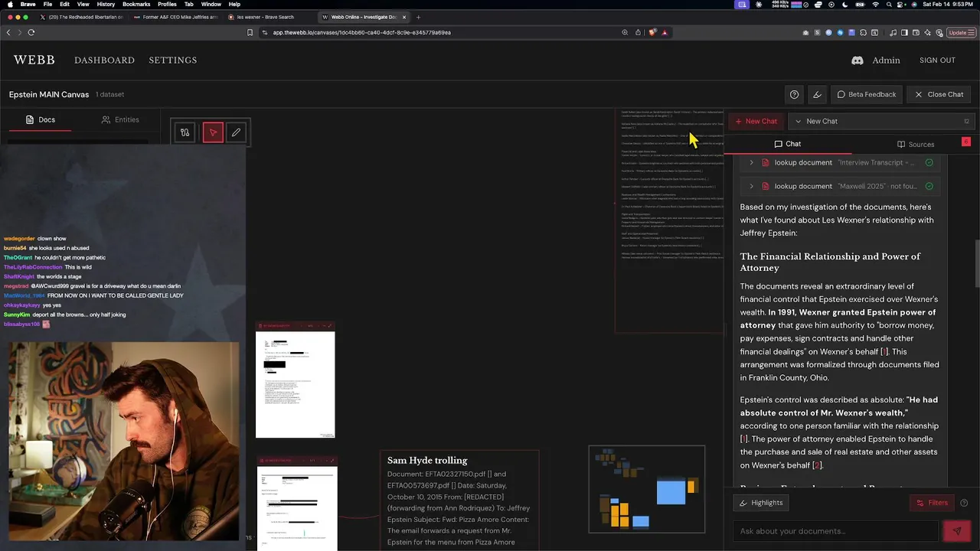
Task: Focus the Ask about your documents field
Action: 835,531
